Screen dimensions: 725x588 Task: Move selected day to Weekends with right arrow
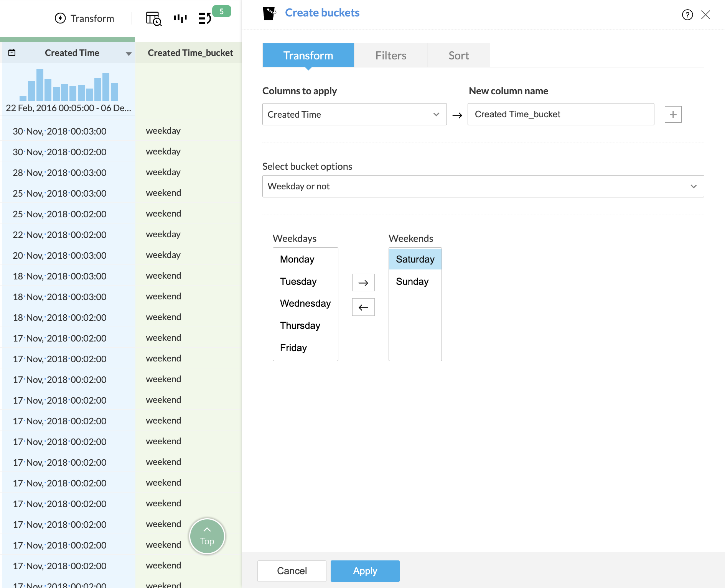[363, 283]
